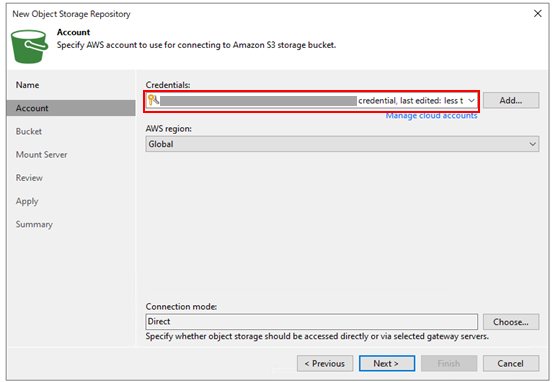Click the 'Credentials:' label

(x=168, y=85)
